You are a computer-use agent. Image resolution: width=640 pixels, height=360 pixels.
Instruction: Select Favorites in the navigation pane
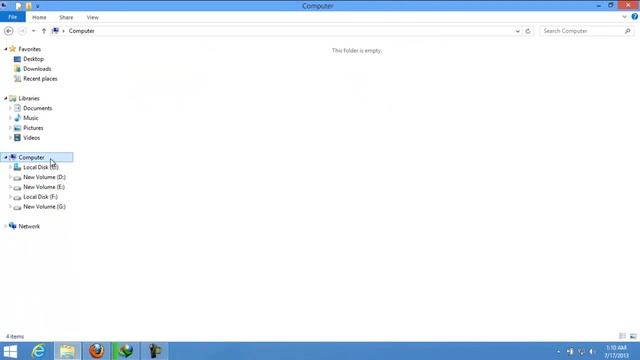(x=29, y=49)
